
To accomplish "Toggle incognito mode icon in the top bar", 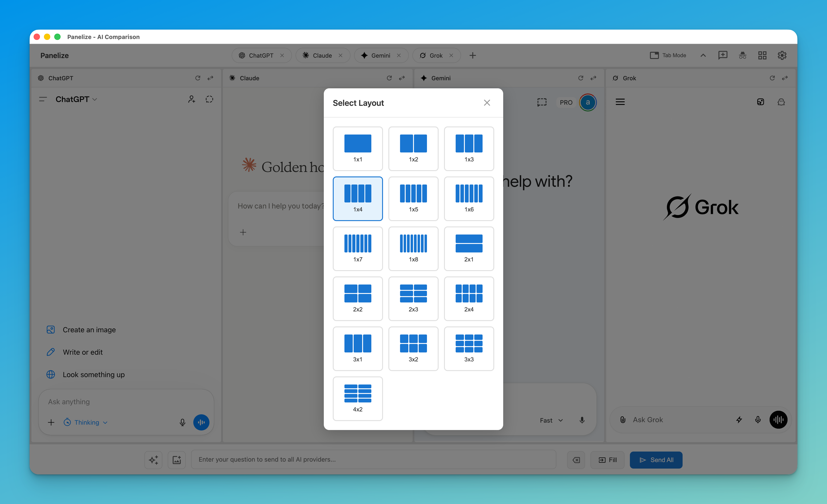I will [x=742, y=55].
